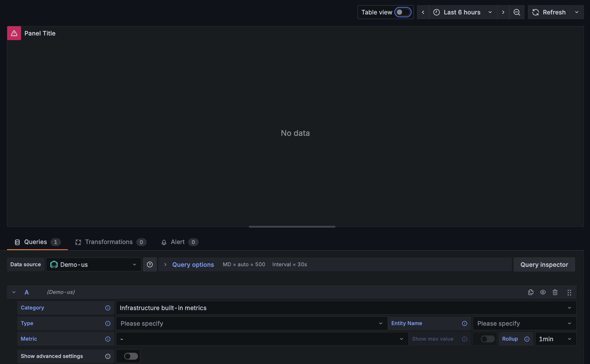Viewport: 590px width, 364px height.
Task: Open Entity Name Please specify dropdown
Action: pos(524,323)
